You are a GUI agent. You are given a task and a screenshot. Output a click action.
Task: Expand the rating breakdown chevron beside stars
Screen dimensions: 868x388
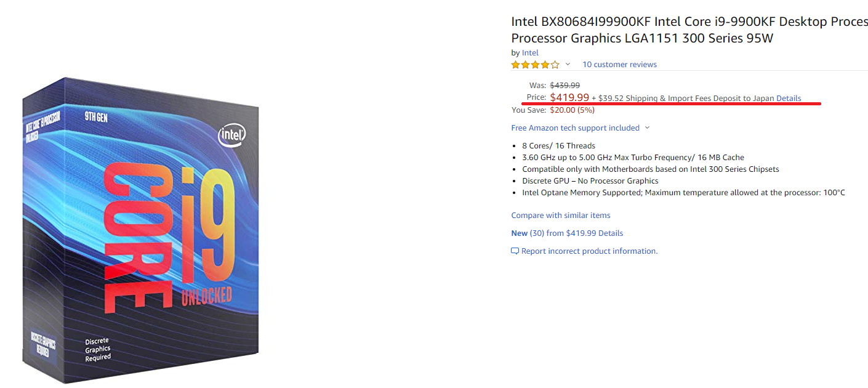coord(568,65)
